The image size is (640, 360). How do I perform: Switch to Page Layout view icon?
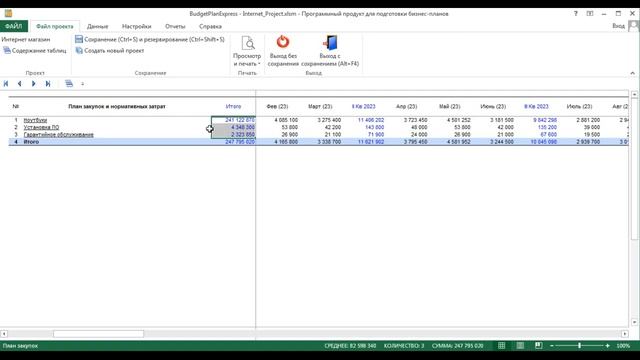pos(520,346)
